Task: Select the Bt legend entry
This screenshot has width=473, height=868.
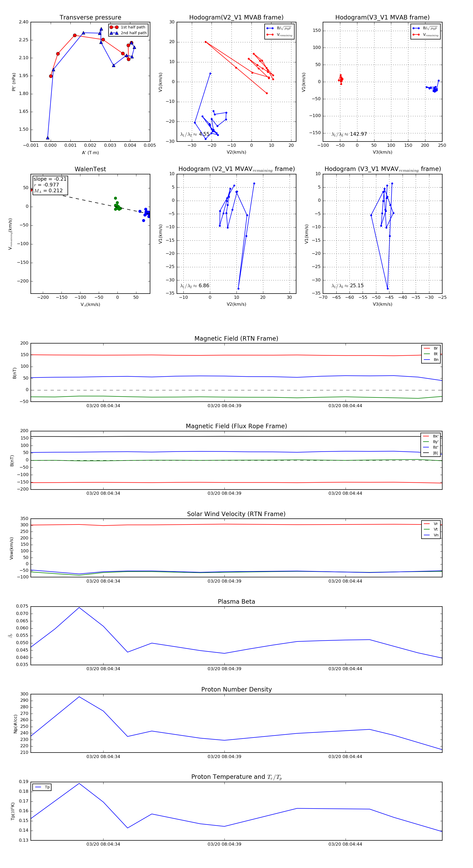Action: 431,354
